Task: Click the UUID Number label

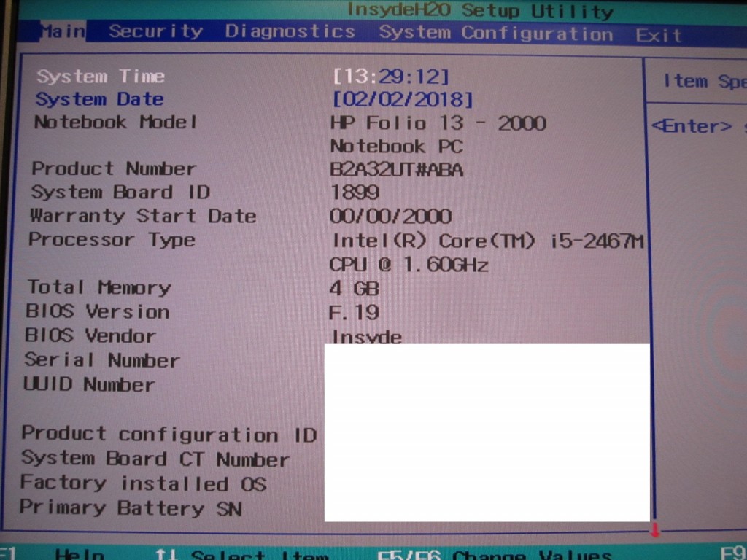Action: [x=89, y=384]
